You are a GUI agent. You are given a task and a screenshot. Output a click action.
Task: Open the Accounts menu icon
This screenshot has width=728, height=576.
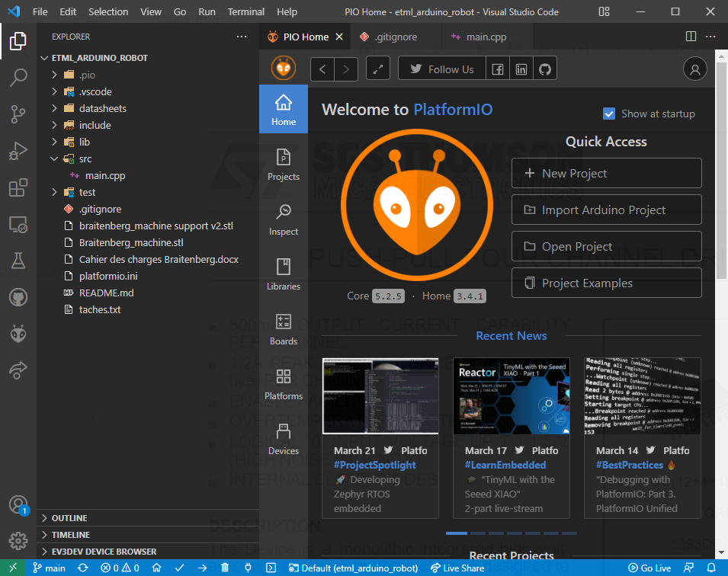click(x=18, y=504)
